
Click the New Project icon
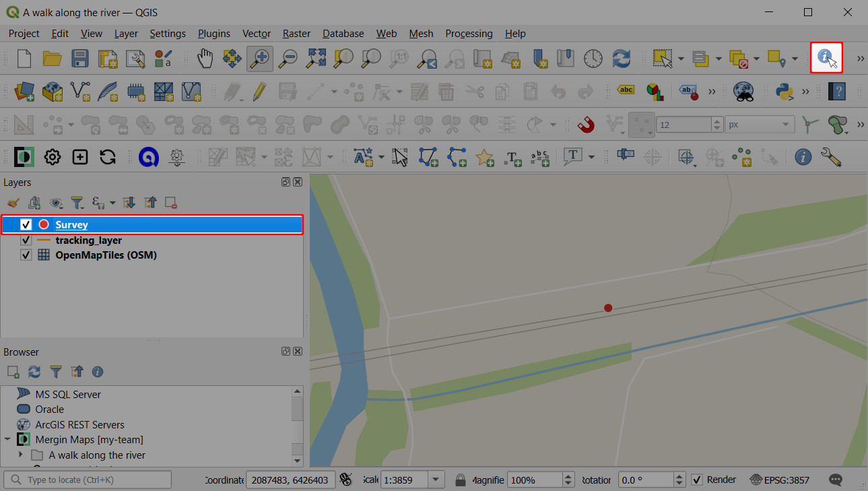click(24, 59)
